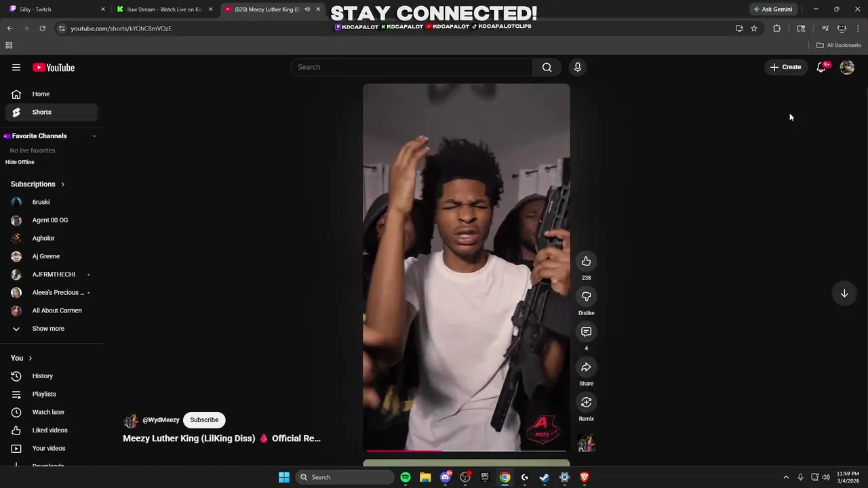Open Playlists in the sidebar
Image resolution: width=868 pixels, height=488 pixels.
click(52, 394)
